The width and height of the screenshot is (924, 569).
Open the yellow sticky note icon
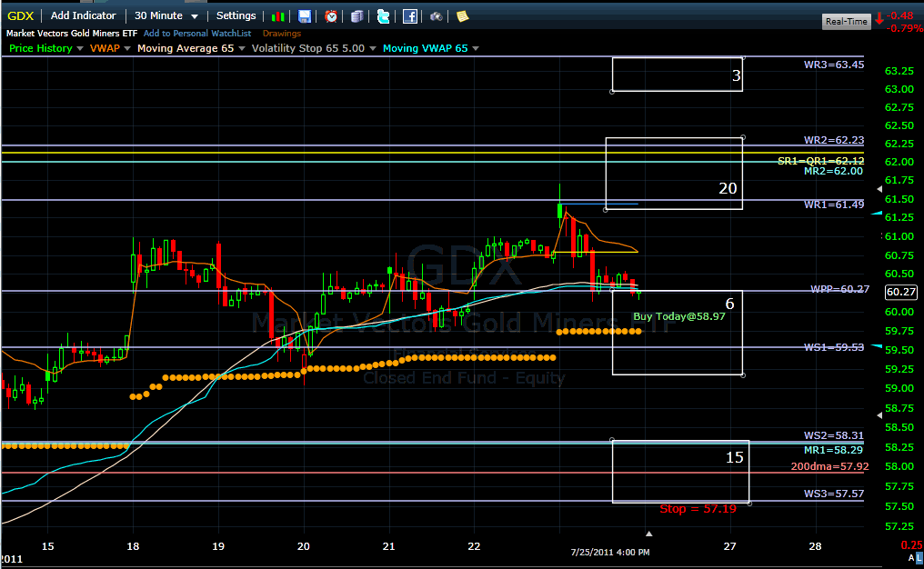pyautogui.click(x=463, y=16)
